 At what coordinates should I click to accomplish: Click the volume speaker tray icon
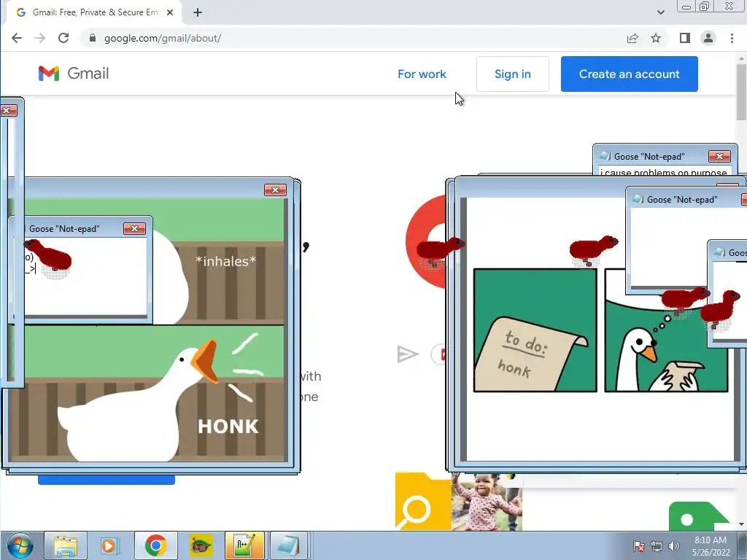[673, 546]
